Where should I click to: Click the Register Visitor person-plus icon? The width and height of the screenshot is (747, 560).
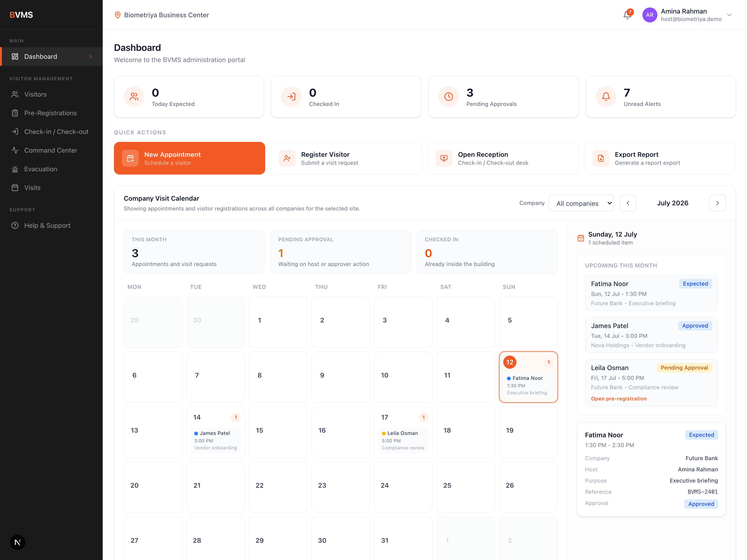tap(287, 158)
